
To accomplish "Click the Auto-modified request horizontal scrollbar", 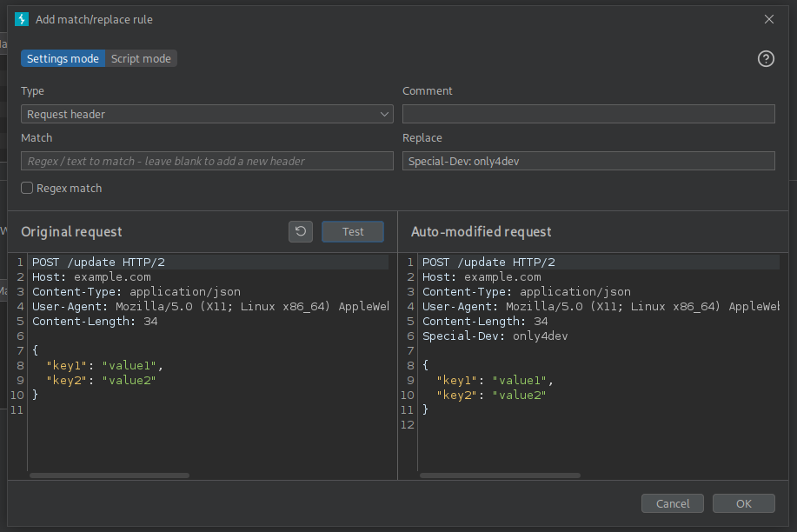I will pyautogui.click(x=500, y=475).
